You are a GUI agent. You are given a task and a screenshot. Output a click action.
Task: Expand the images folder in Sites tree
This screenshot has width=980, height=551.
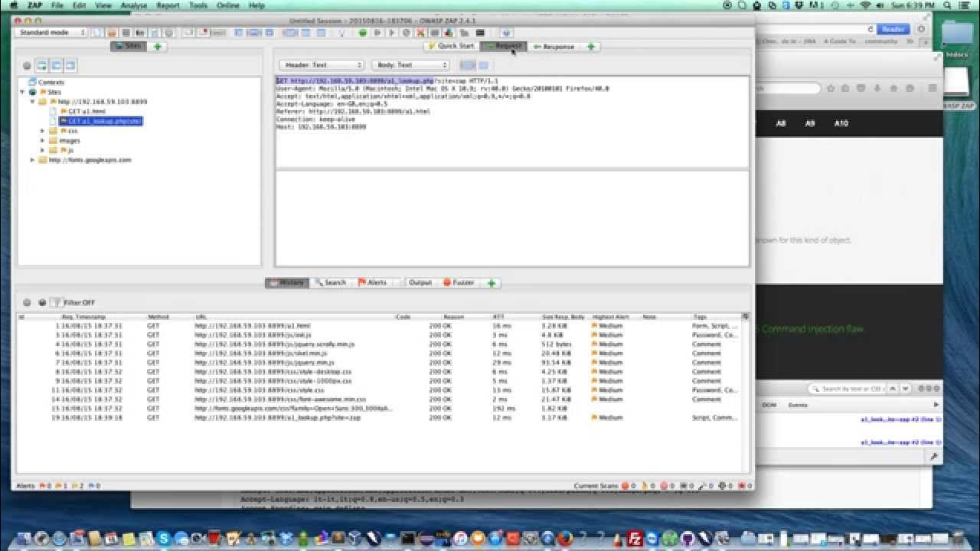tap(43, 141)
